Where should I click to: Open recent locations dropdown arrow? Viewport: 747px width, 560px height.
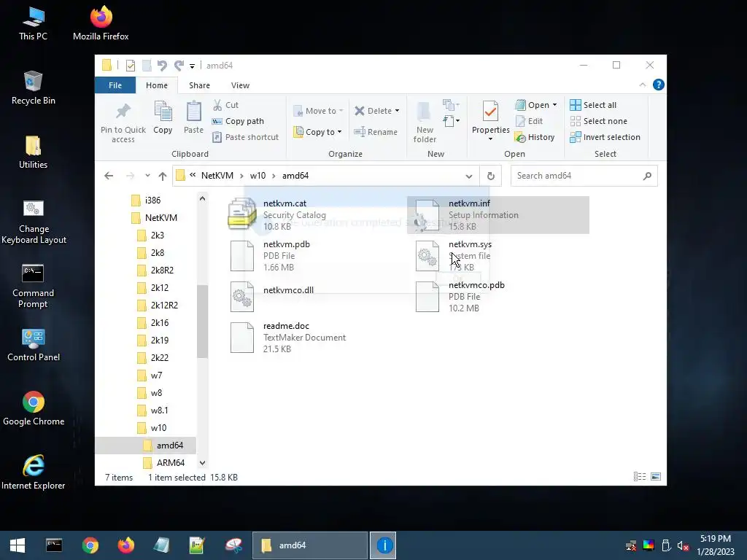[x=147, y=176]
